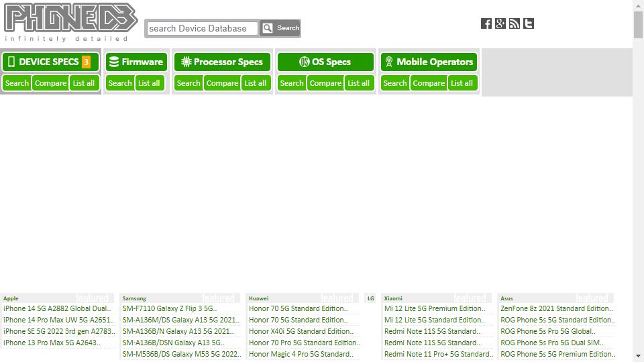Viewport: 644px width, 362px height.
Task: Open the OS Specs section
Action: (x=326, y=62)
